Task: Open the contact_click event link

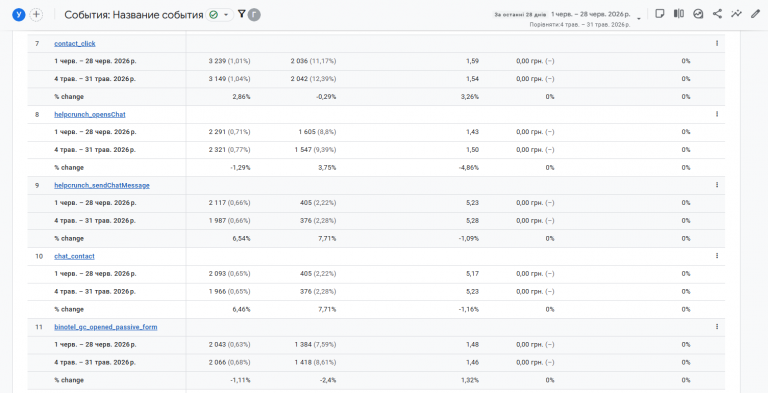Action: [x=75, y=44]
